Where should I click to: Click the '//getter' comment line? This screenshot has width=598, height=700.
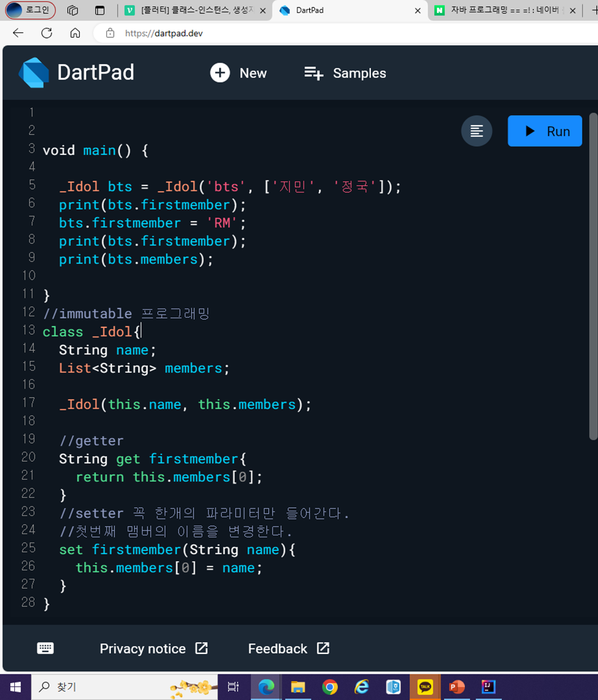pos(91,441)
